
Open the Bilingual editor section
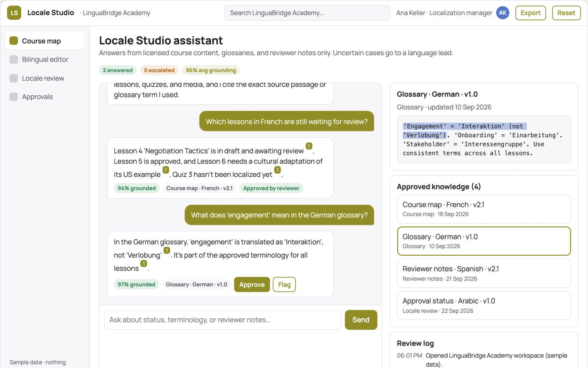[45, 59]
